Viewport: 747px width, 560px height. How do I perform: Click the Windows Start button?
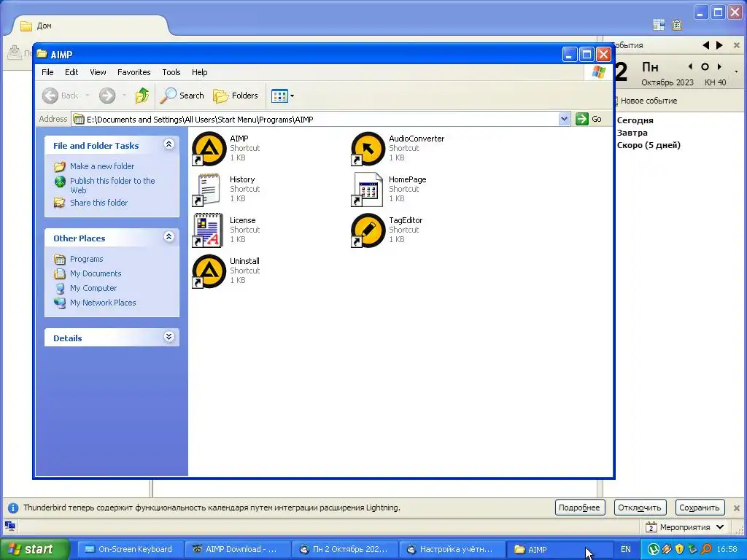tap(35, 549)
